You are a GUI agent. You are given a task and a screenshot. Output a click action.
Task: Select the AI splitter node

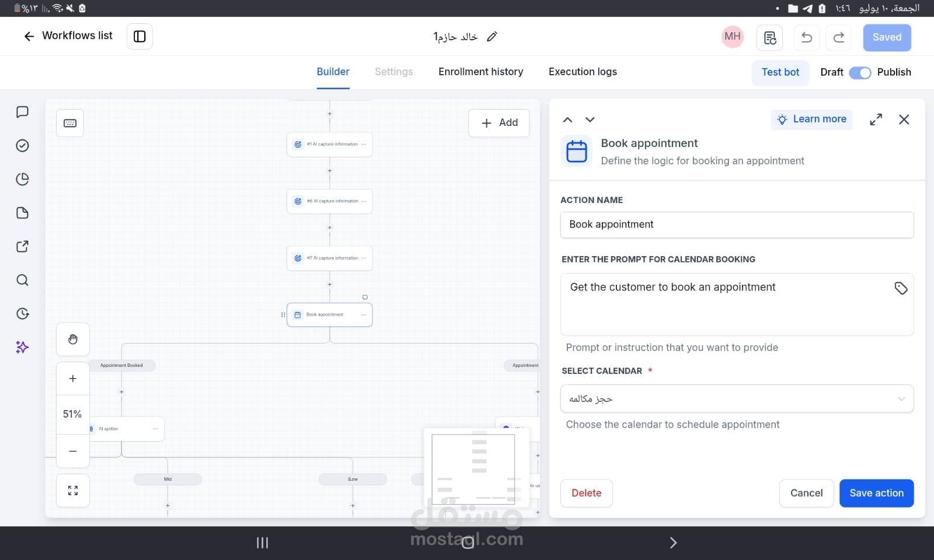click(126, 429)
